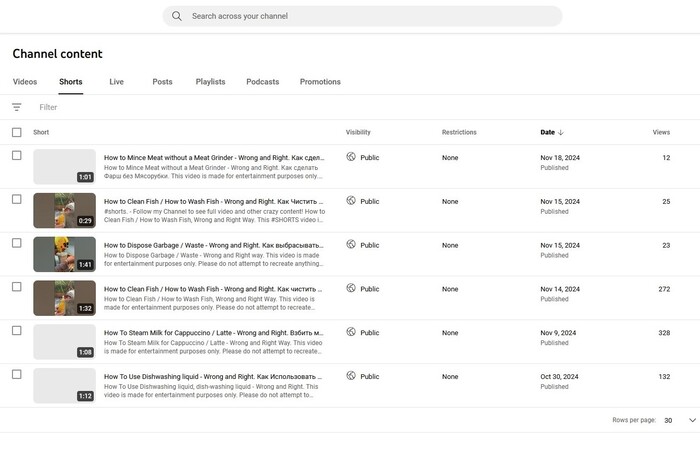
Task: Go to the Podcasts tab
Action: click(x=263, y=82)
